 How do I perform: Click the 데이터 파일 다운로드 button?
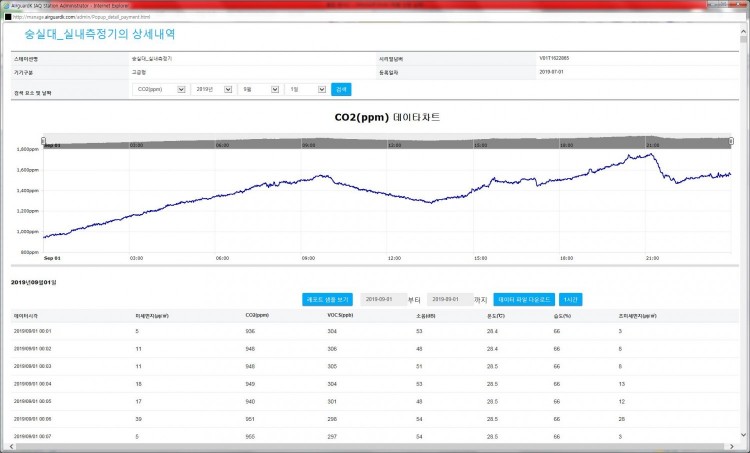[x=524, y=299]
